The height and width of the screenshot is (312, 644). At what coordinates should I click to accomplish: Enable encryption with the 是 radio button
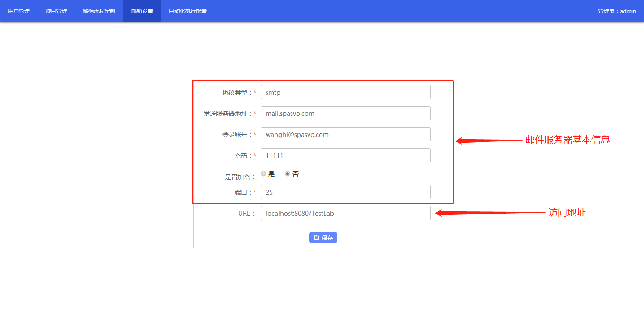click(x=263, y=174)
